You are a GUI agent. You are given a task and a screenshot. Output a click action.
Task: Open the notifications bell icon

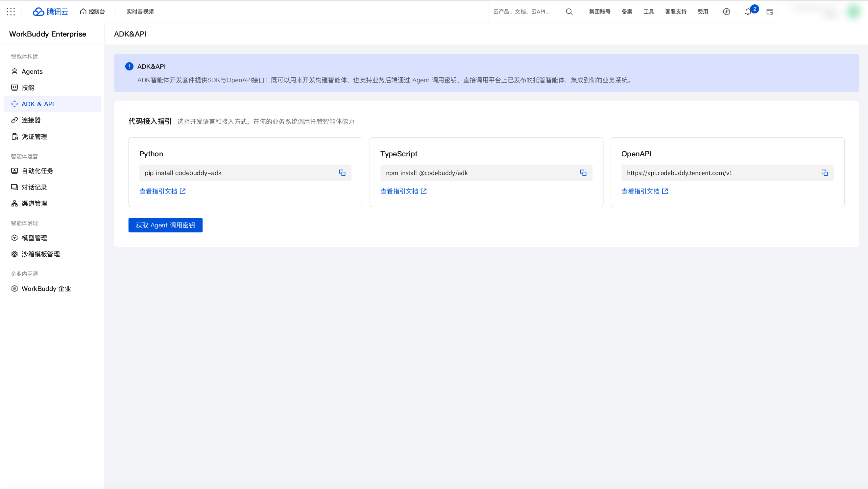pyautogui.click(x=748, y=12)
